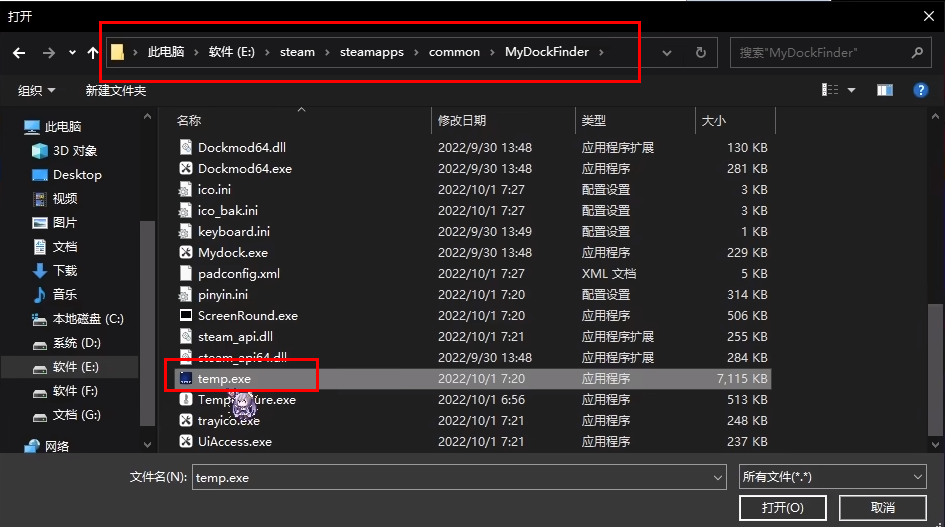Expand the address bar history dropdown
Image resolution: width=945 pixels, height=527 pixels.
tap(670, 52)
